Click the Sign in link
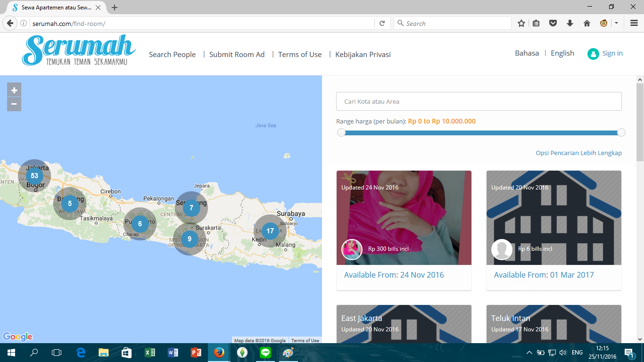This screenshot has width=644, height=362. pos(612,53)
